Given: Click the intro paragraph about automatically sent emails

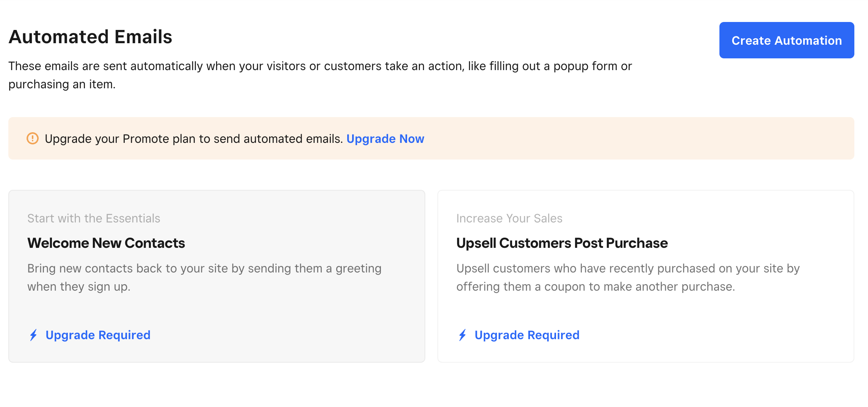Looking at the screenshot, I should click(320, 75).
